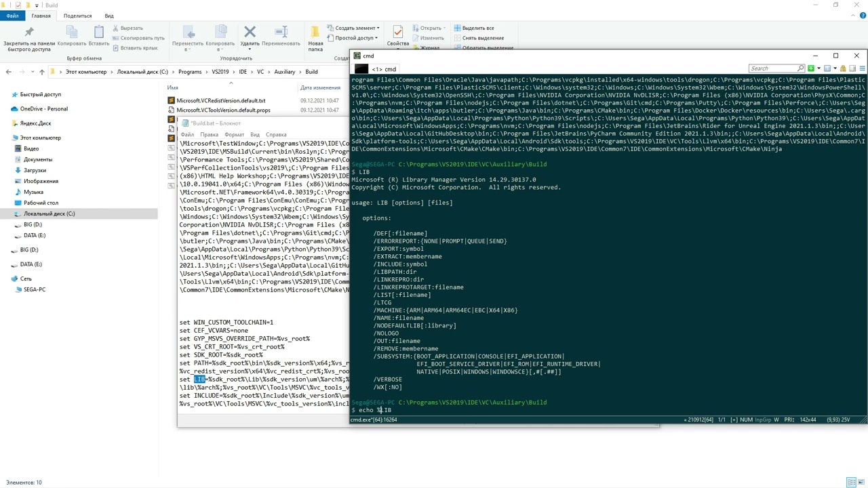Sort by the Дата изменения column header
This screenshot has width=868, height=488.
pos(320,87)
